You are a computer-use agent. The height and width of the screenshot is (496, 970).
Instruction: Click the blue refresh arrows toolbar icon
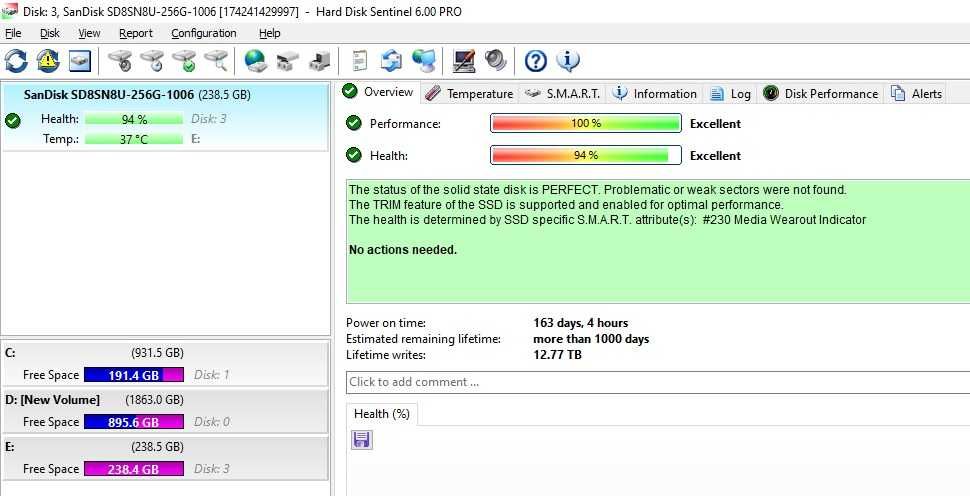click(16, 61)
